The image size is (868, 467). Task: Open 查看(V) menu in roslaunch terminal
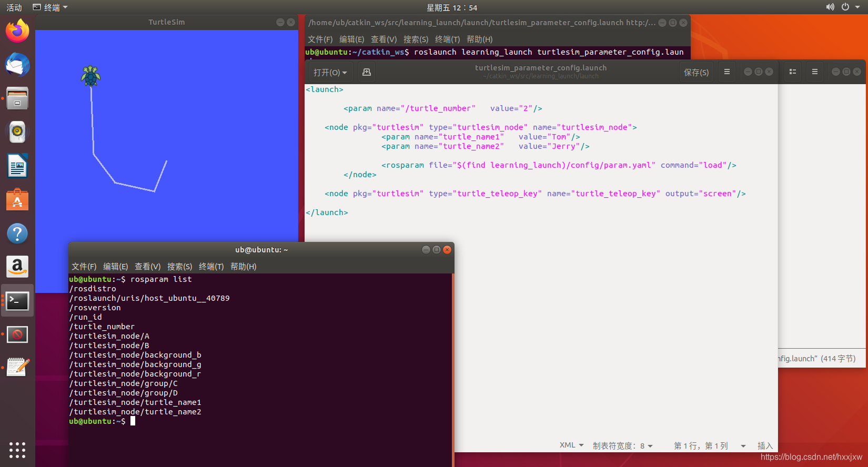tap(384, 39)
